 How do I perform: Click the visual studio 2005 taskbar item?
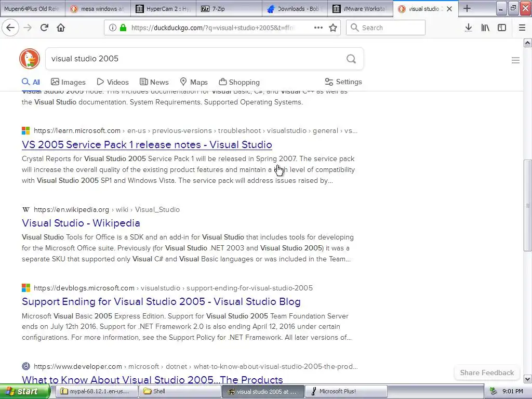pos(263,391)
